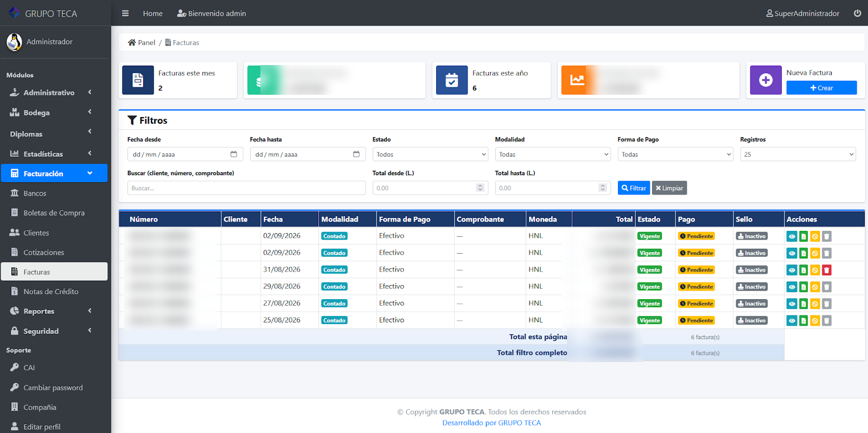Open the Fecha hasta calendar picker icon
Screen dimensions: 868x433
356,154
